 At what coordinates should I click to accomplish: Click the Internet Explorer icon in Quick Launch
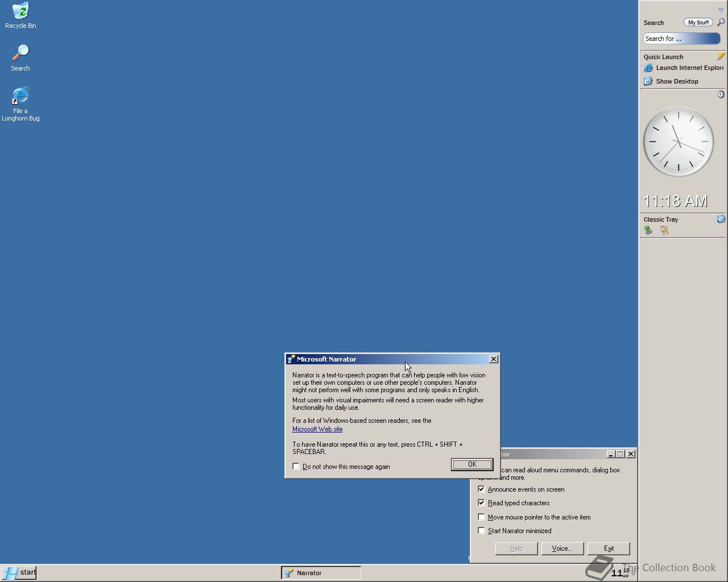tap(648, 68)
